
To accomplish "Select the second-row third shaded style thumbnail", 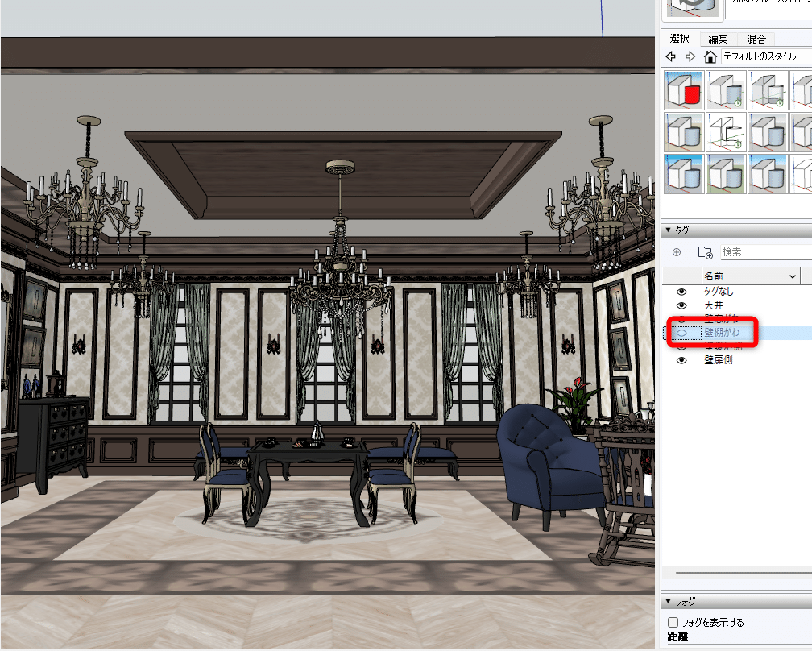I will pyautogui.click(x=768, y=132).
